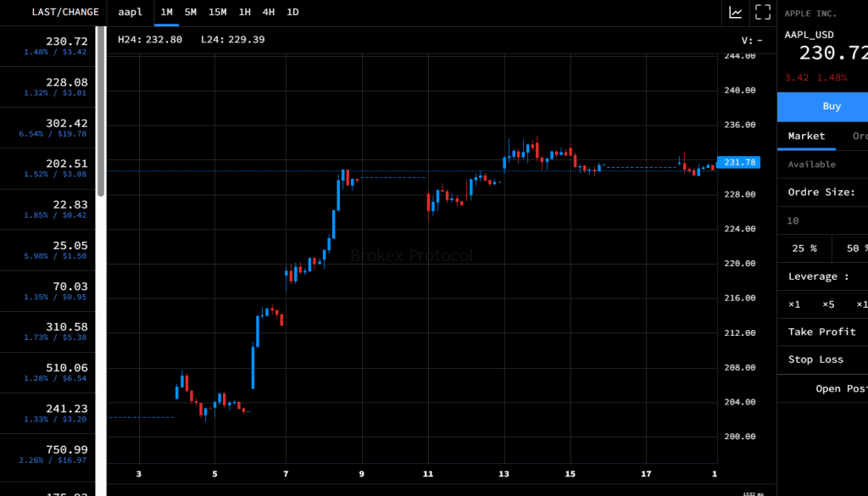Click the 231.78 current price label

coord(738,162)
